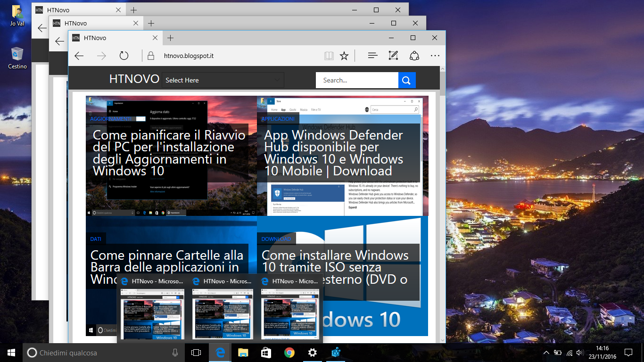
Task: Open File Explorer from taskbar
Action: [243, 353]
